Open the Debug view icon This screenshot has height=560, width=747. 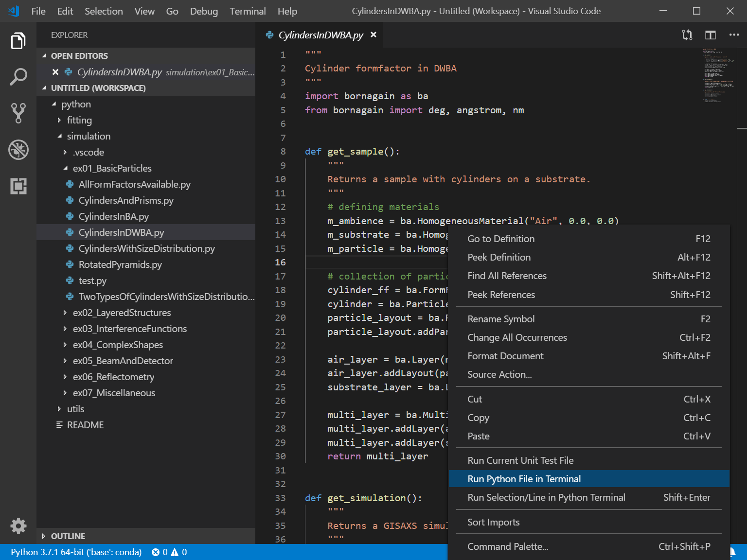18,150
